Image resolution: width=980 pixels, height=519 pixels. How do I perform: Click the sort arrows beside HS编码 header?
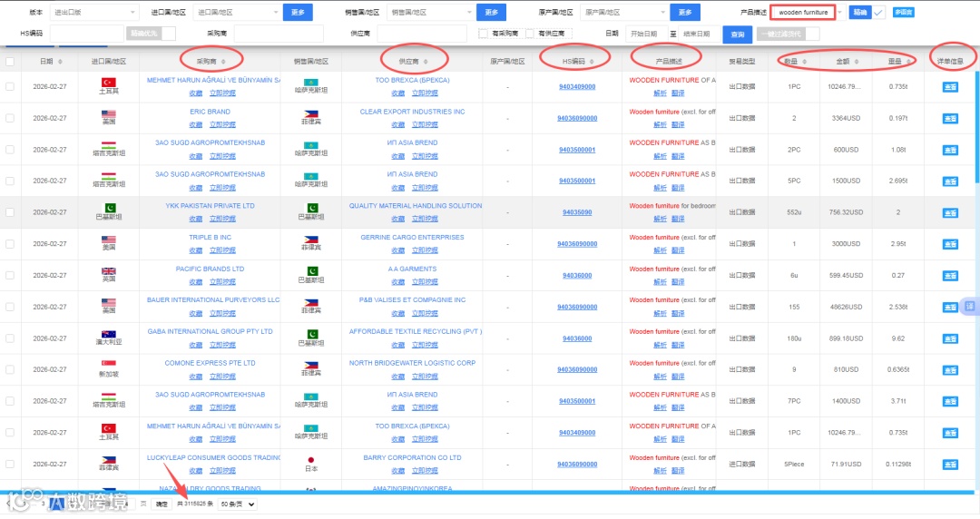click(x=592, y=62)
